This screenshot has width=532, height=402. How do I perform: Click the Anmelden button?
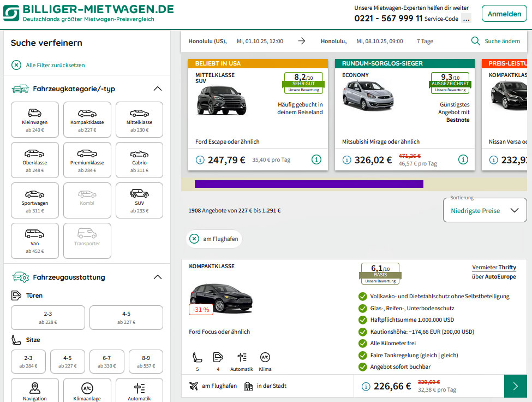tap(504, 14)
